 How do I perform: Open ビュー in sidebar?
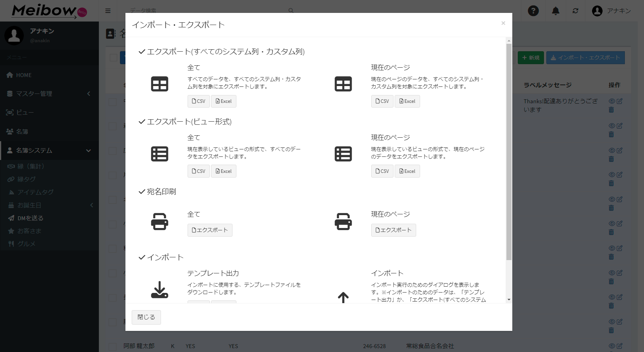click(x=49, y=112)
